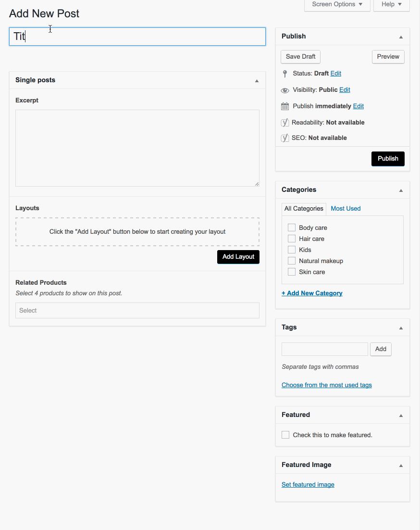
Task: Select the All Categories tab
Action: pos(304,209)
